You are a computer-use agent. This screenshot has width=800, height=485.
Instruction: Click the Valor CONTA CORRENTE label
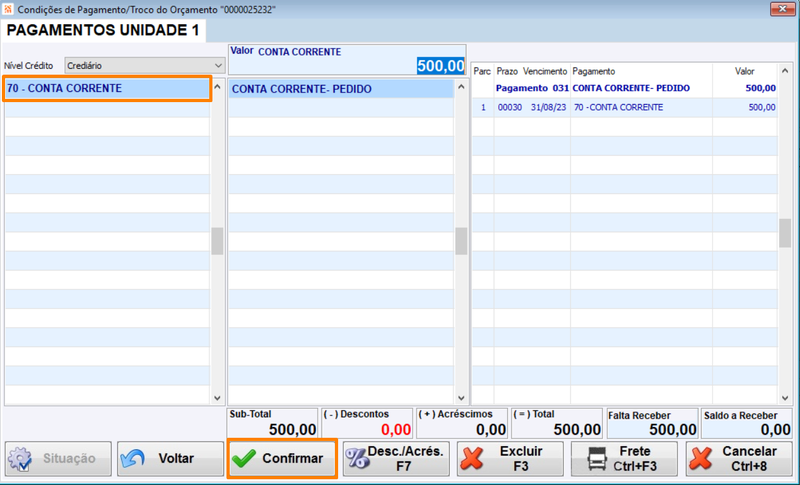(286, 52)
